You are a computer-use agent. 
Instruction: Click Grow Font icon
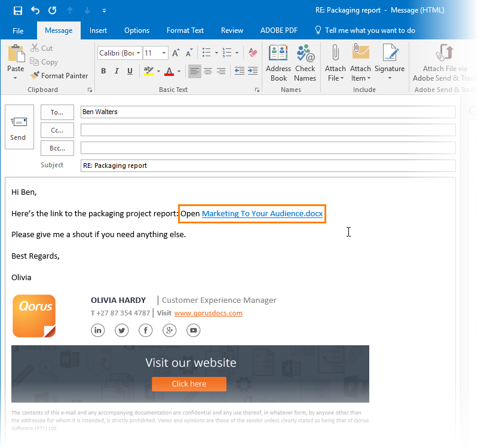tap(176, 53)
